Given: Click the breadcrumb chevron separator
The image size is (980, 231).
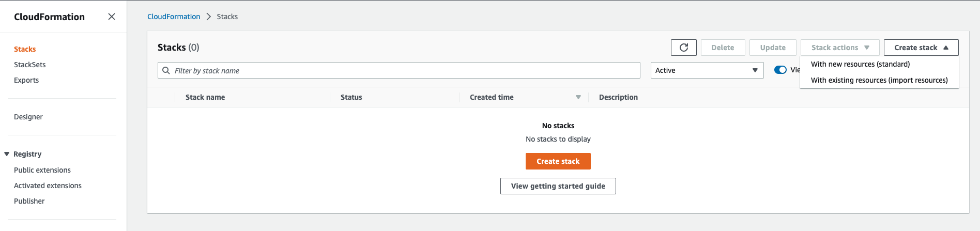Looking at the screenshot, I should click(209, 17).
